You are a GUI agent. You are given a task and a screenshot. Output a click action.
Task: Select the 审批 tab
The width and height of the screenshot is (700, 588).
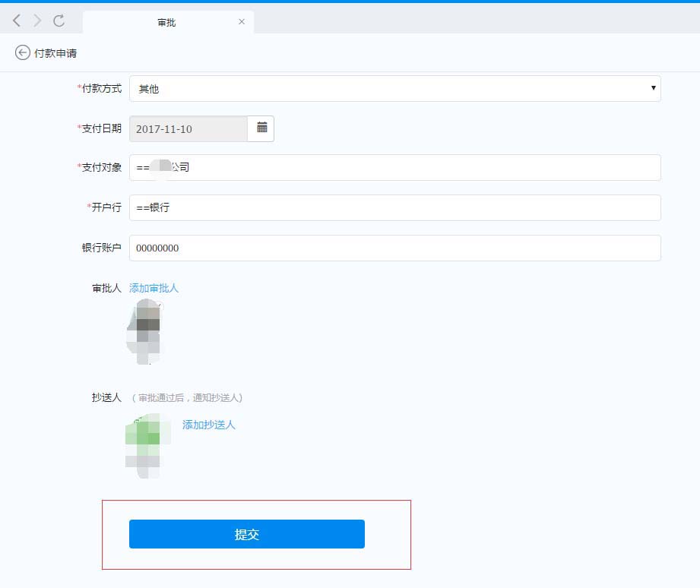pyautogui.click(x=168, y=22)
